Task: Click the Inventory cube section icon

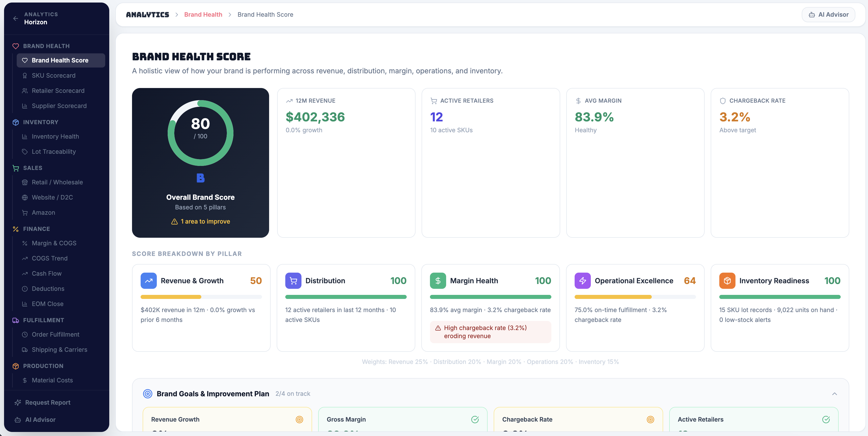Action: click(x=15, y=122)
